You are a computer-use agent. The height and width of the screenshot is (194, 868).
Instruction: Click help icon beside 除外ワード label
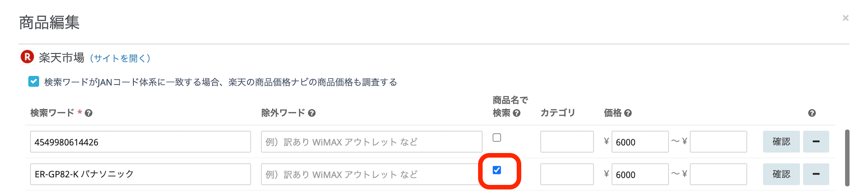(312, 113)
